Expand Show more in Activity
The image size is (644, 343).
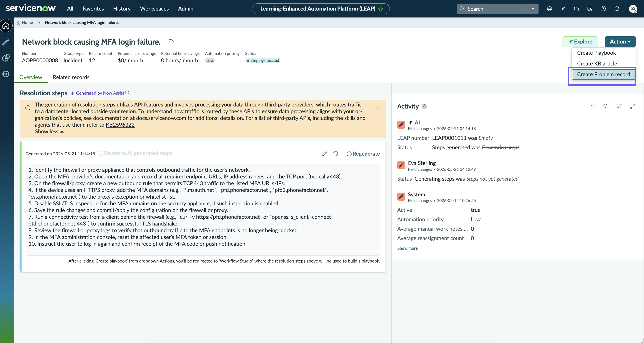(x=407, y=248)
